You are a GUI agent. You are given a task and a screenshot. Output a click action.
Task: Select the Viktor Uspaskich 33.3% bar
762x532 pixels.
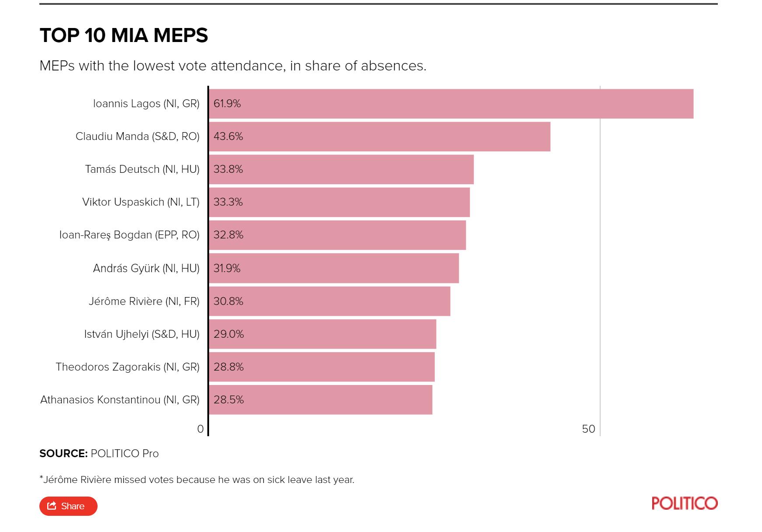339,202
